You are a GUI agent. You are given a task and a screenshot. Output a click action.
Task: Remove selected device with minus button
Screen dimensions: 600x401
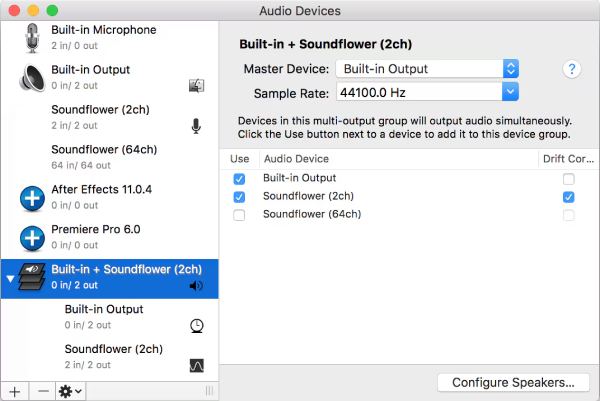[x=43, y=391]
